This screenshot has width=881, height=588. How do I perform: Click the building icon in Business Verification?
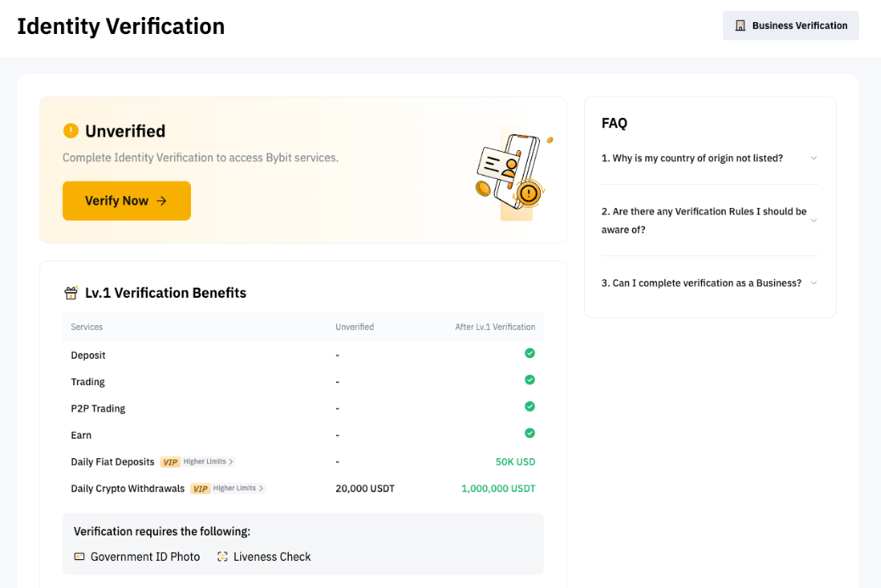tap(741, 25)
